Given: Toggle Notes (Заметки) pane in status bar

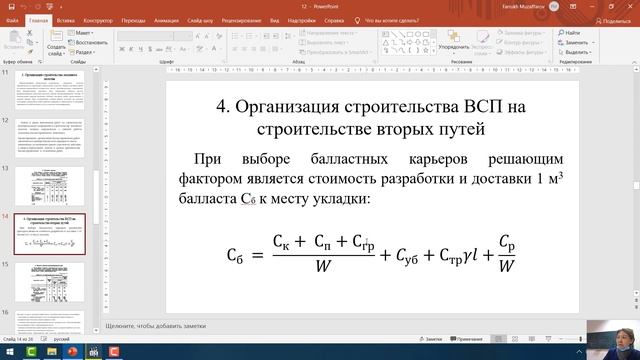Looking at the screenshot, I should (430, 339).
